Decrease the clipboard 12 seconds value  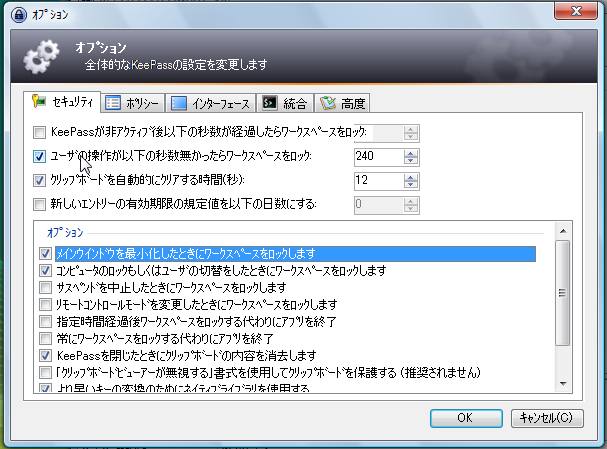point(411,185)
